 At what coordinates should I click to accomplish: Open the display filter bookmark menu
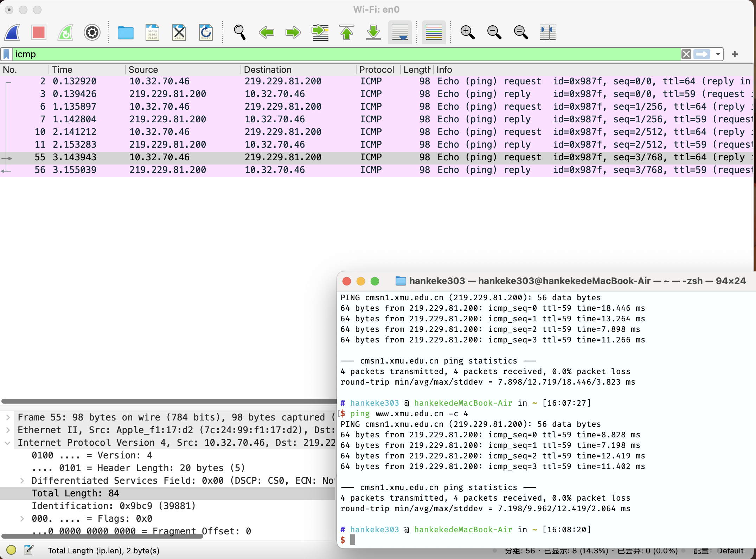tap(6, 54)
